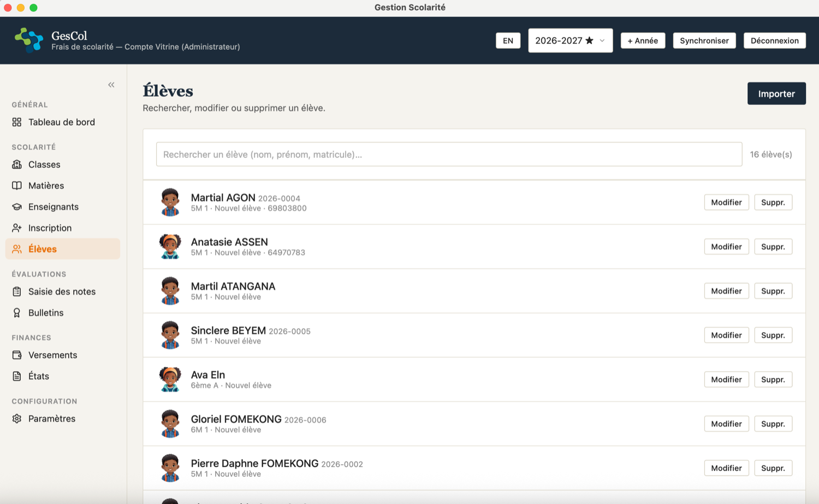Go to Classes section
The height and width of the screenshot is (504, 819).
coord(63,164)
